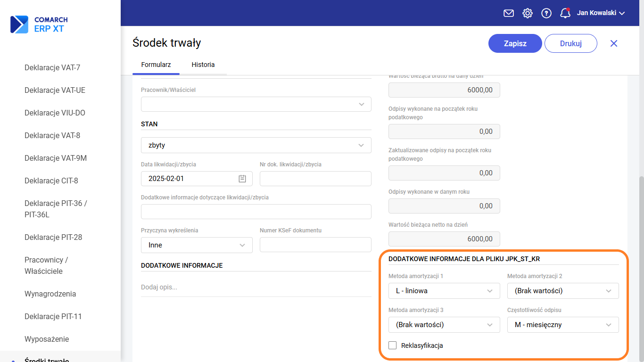The width and height of the screenshot is (644, 362).
Task: Change Częstotliwość odpisu dropdown value
Action: pyautogui.click(x=562, y=325)
